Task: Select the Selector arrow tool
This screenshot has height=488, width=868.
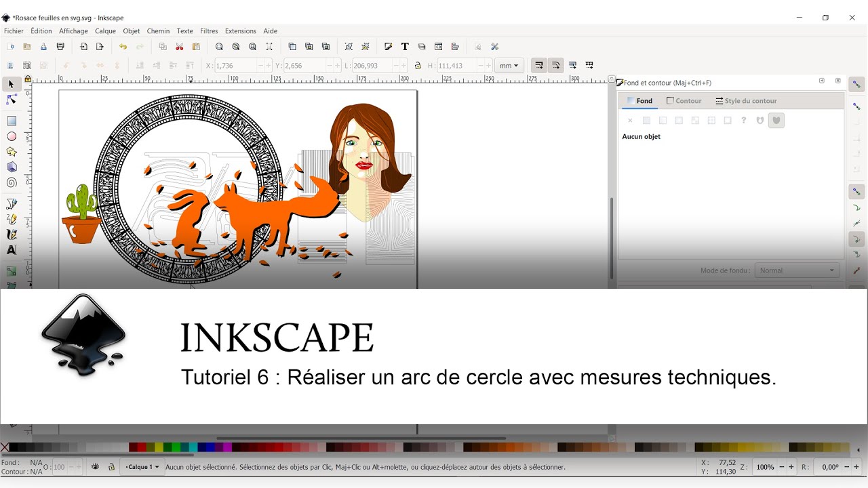Action: tap(11, 85)
